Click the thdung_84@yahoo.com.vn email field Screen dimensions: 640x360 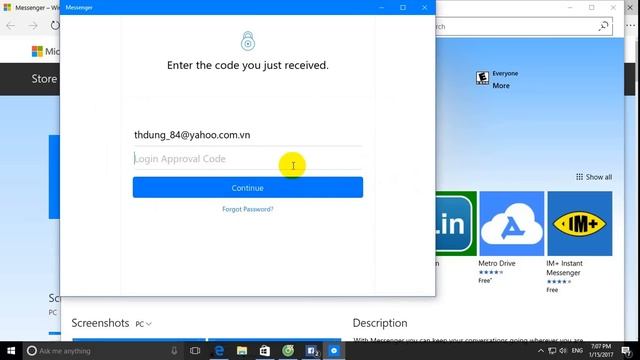click(247, 135)
